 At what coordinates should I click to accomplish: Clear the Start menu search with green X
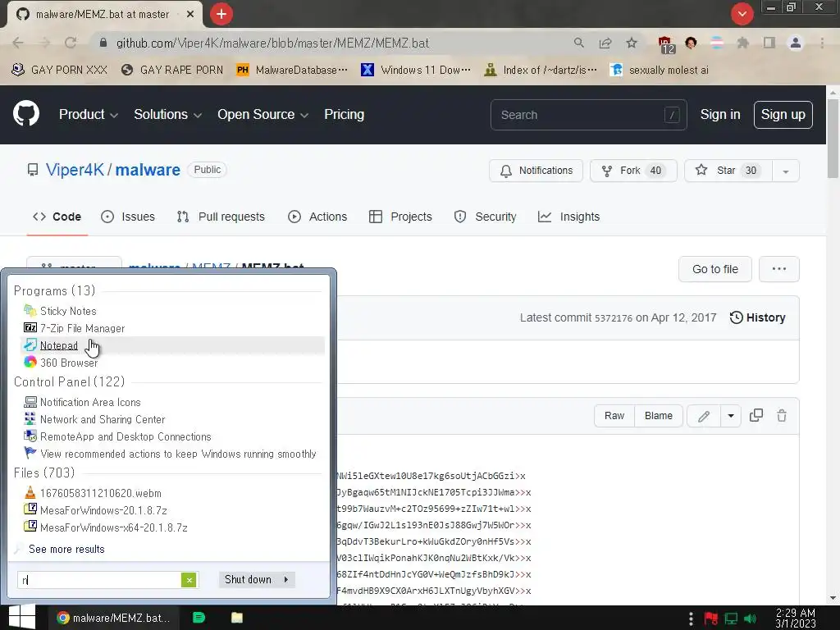click(x=189, y=580)
